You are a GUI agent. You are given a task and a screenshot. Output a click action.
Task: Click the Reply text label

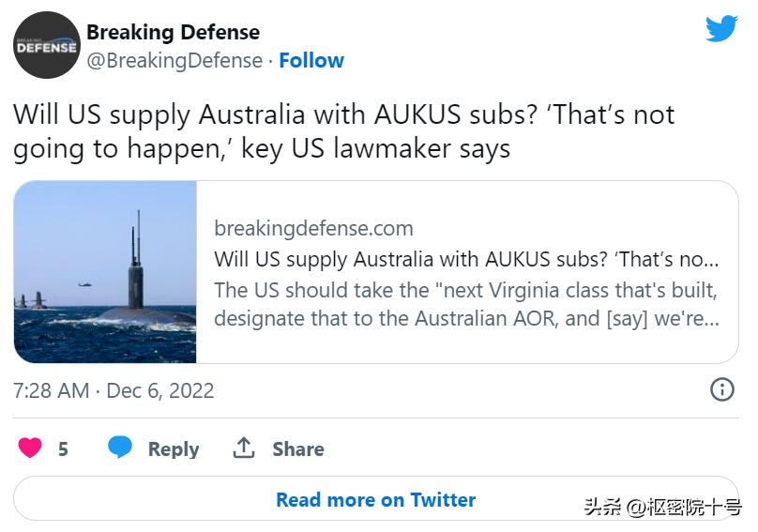[174, 449]
